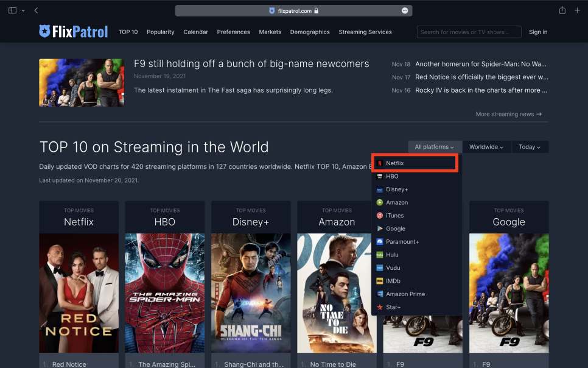Click the page options ellipsis in address bar
This screenshot has height=368, width=588.
405,10
